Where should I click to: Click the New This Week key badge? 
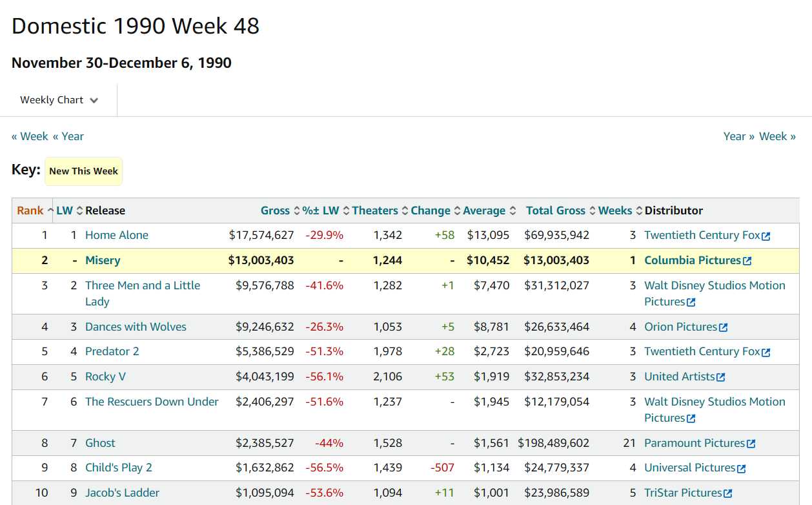point(83,171)
